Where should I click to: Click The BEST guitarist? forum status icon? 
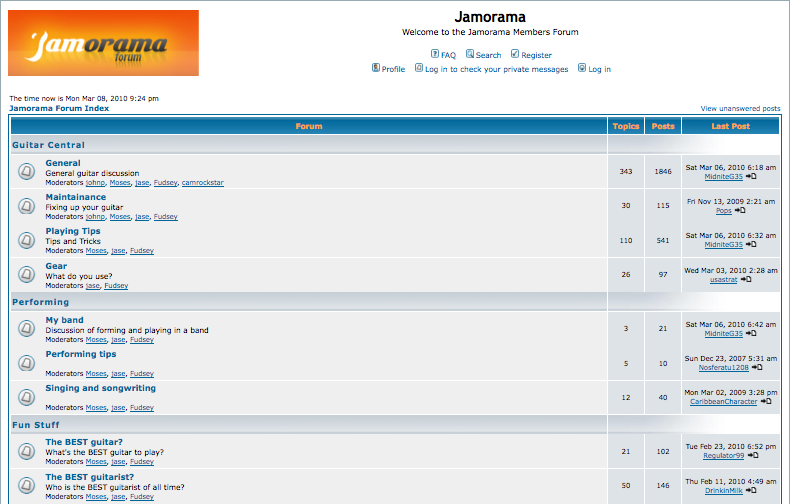pos(26,485)
